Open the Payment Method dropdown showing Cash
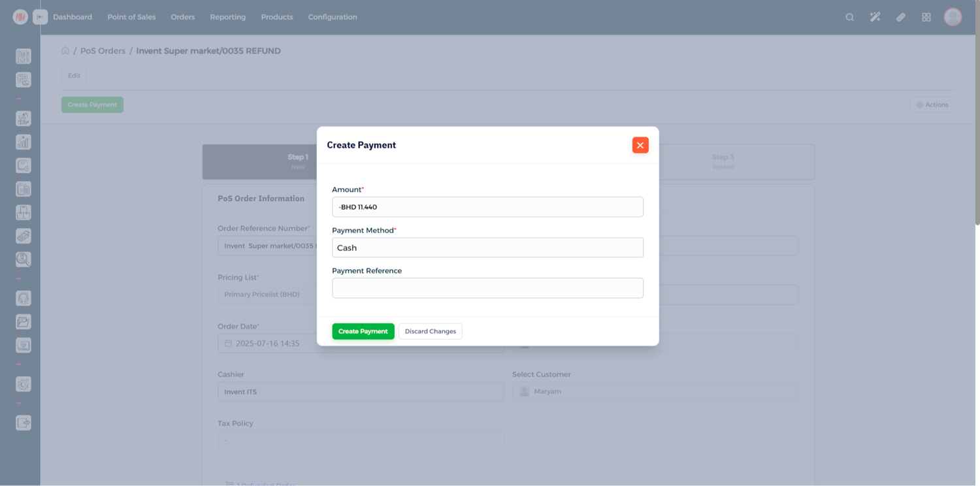 [487, 248]
